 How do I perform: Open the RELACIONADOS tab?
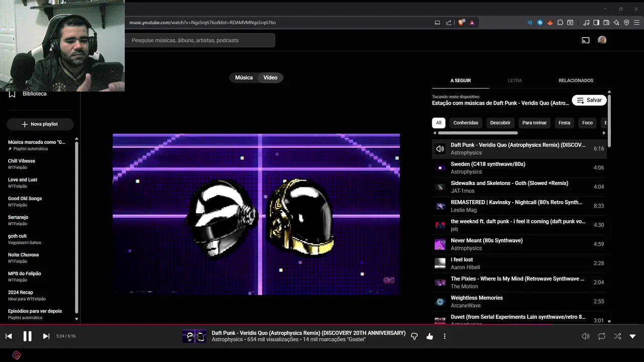(x=576, y=80)
